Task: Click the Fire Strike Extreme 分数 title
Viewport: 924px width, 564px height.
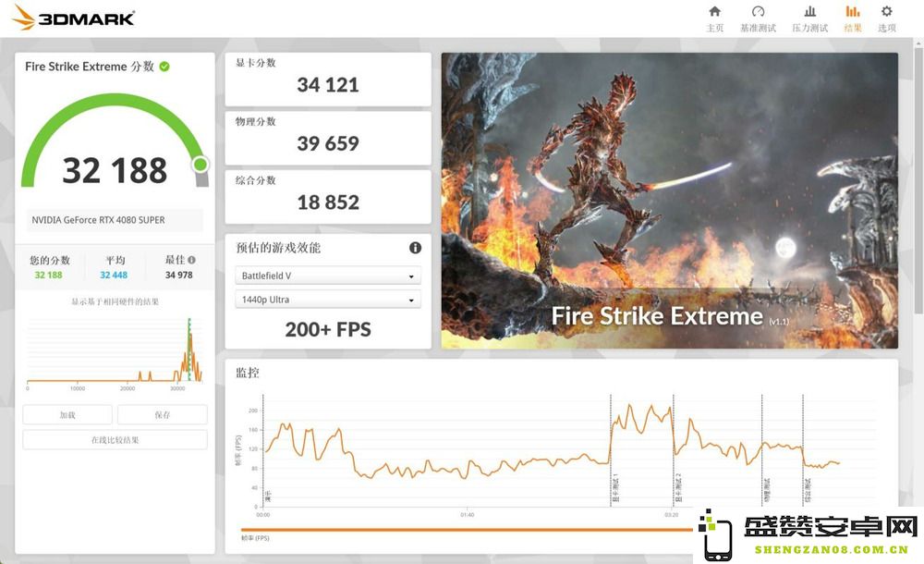Action: [90, 67]
